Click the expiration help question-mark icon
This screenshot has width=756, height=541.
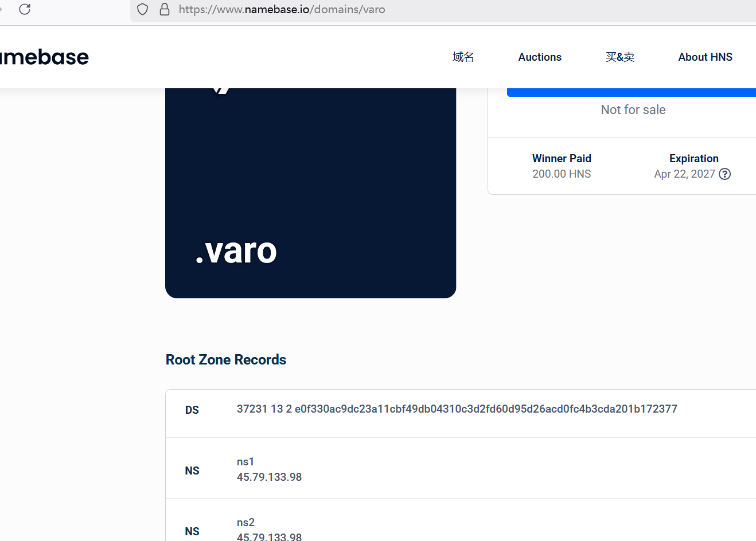point(725,174)
